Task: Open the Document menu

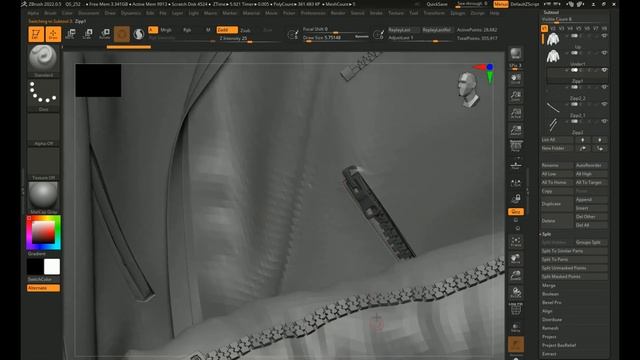Action: click(x=89, y=13)
